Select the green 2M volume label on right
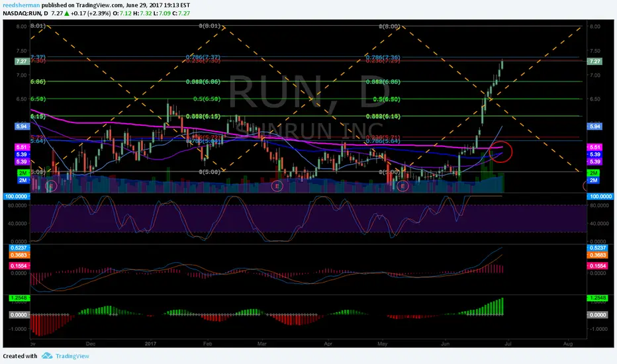 (593, 173)
